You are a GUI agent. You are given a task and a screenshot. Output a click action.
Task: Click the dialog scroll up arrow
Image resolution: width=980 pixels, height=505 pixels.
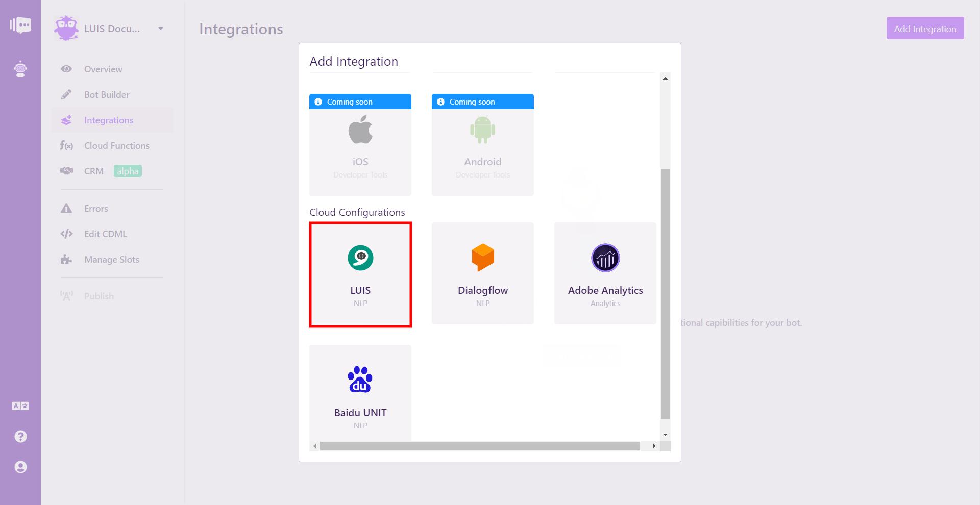[x=665, y=78]
